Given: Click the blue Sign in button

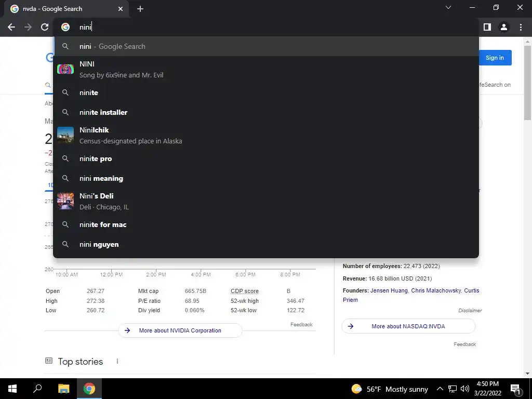Looking at the screenshot, I should click(x=495, y=58).
